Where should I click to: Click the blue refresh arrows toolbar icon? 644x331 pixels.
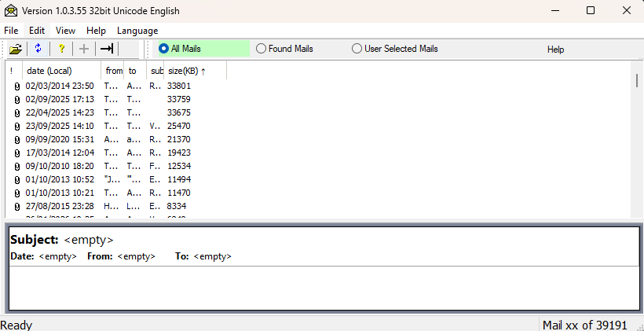(38, 49)
